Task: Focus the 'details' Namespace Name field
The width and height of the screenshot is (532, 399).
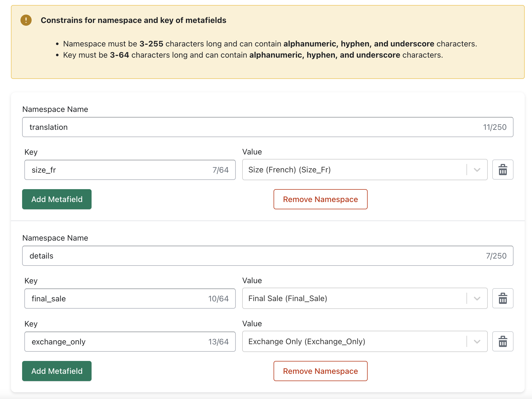Action: pos(252,256)
